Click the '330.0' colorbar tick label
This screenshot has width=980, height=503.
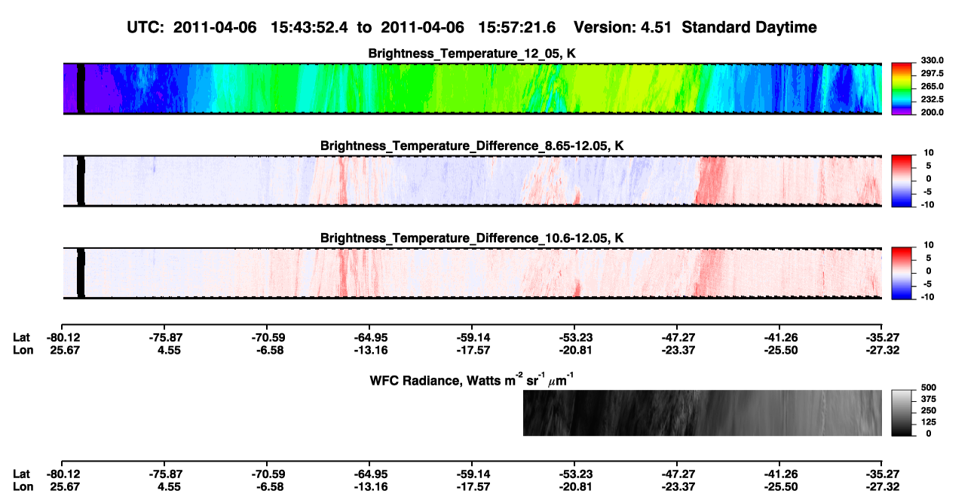click(933, 61)
